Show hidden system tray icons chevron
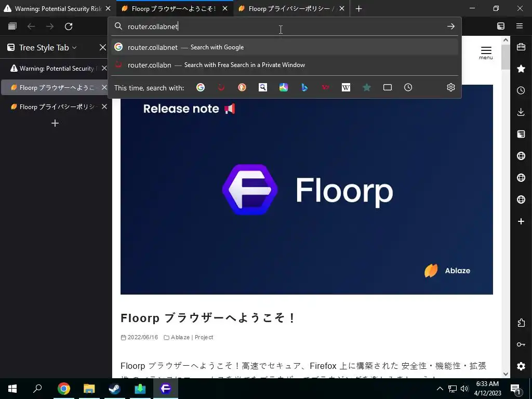 (440, 389)
